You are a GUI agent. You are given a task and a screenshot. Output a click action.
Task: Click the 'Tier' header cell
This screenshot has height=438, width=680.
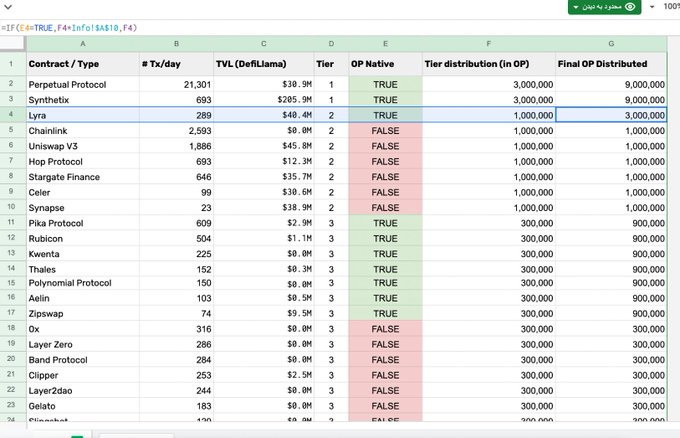point(331,64)
